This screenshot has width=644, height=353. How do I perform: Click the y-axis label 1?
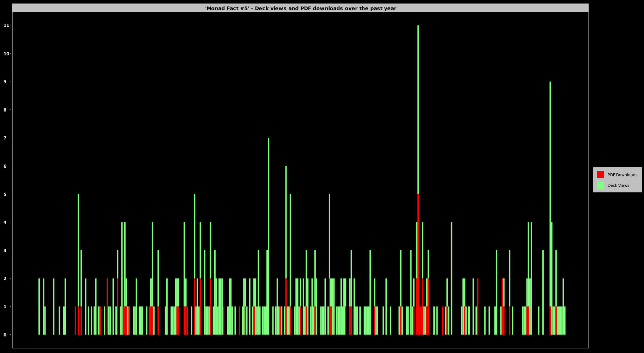[5, 306]
